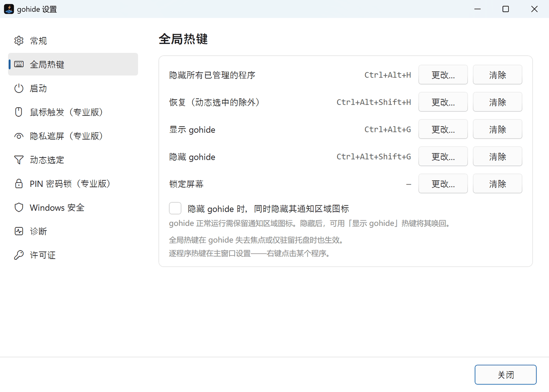Open the 许可证 page

[x=73, y=255]
